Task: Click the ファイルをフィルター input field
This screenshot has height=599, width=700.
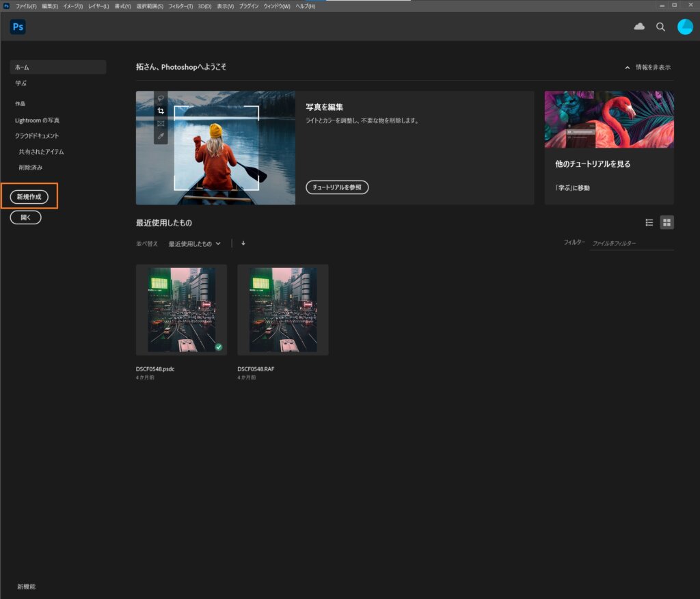Action: click(x=632, y=243)
